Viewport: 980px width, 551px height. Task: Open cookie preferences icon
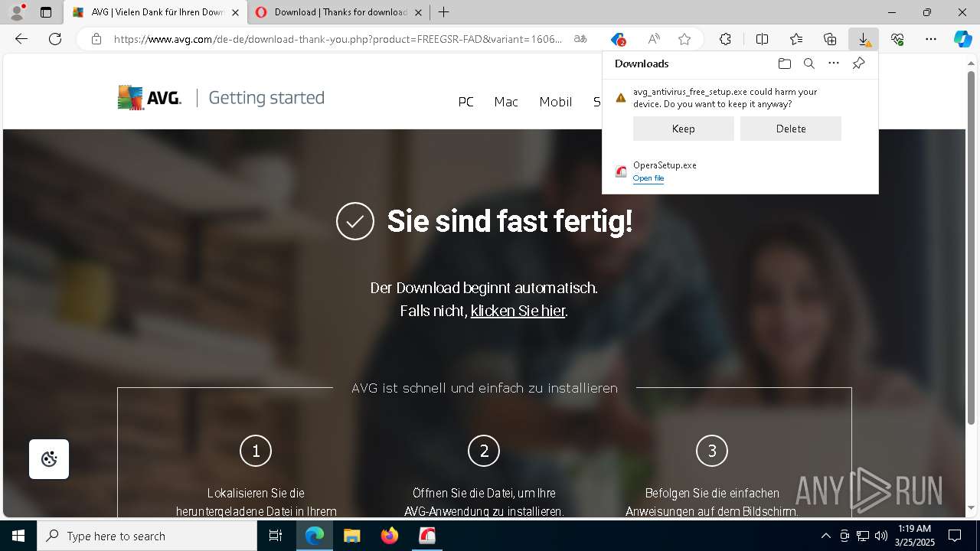[x=49, y=459]
